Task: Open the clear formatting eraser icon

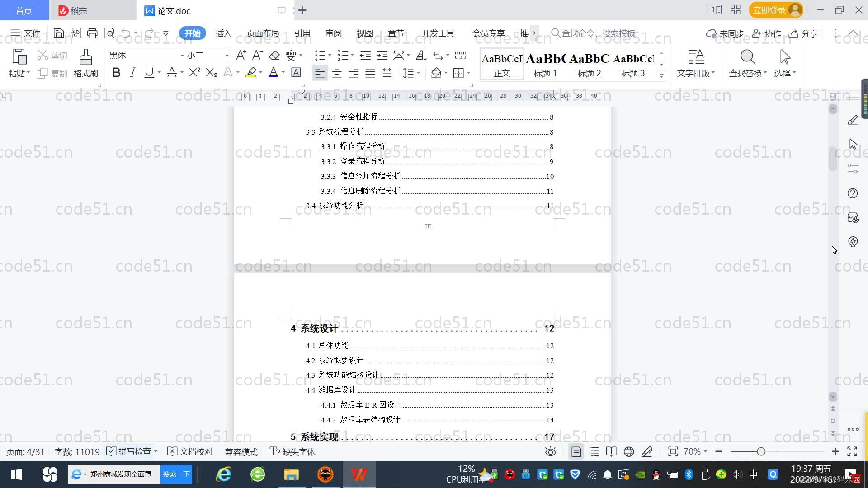Action: click(x=274, y=55)
